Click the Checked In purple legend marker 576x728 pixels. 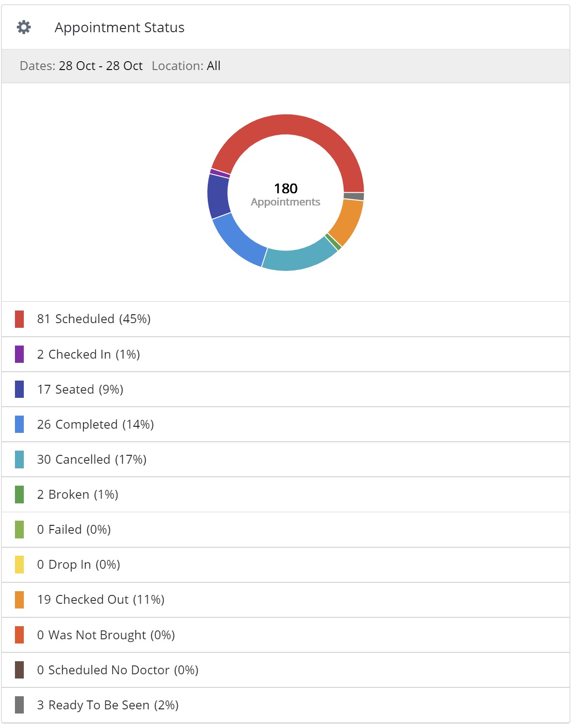(19, 354)
